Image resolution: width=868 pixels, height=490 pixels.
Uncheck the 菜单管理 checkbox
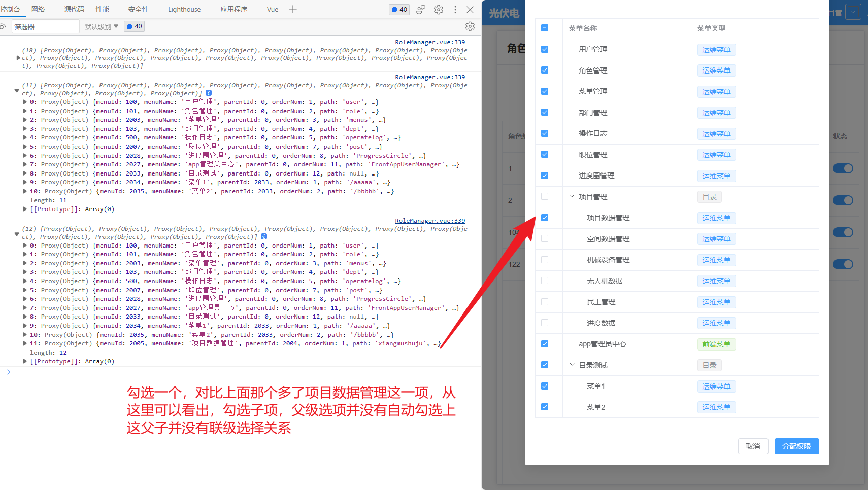tap(545, 91)
